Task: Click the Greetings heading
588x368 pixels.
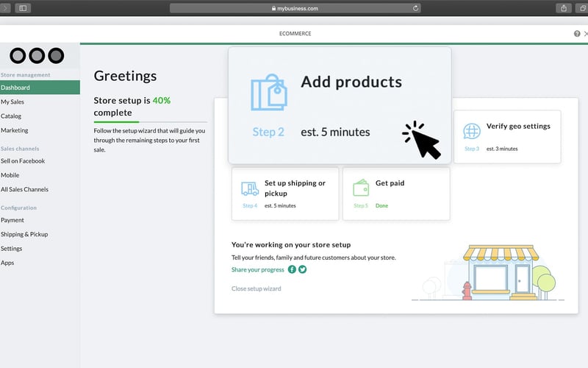Action: click(125, 77)
